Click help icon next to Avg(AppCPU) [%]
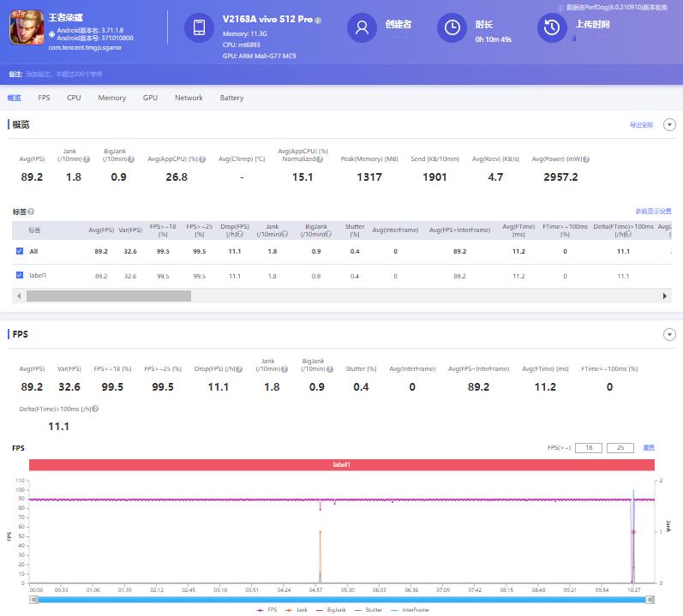This screenshot has width=683, height=616. tap(204, 159)
